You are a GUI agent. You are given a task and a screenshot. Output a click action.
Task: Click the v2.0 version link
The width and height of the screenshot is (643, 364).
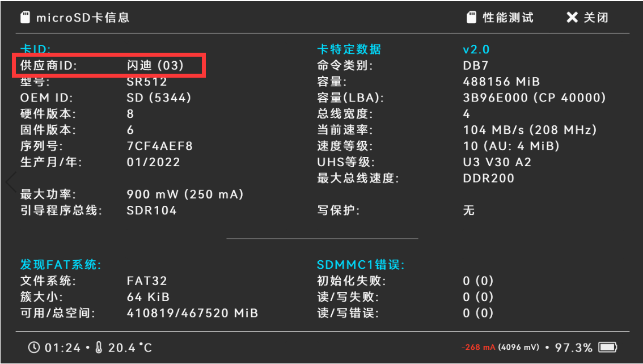[x=476, y=49]
